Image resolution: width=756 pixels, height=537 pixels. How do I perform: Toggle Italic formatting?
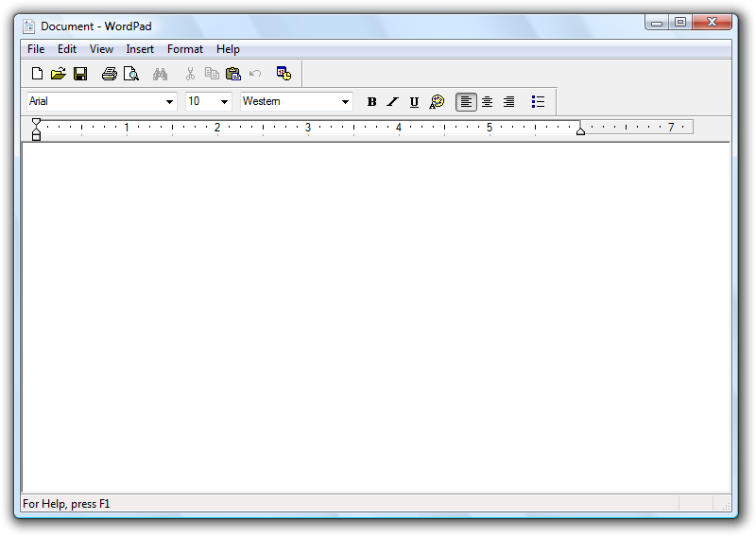[x=393, y=102]
